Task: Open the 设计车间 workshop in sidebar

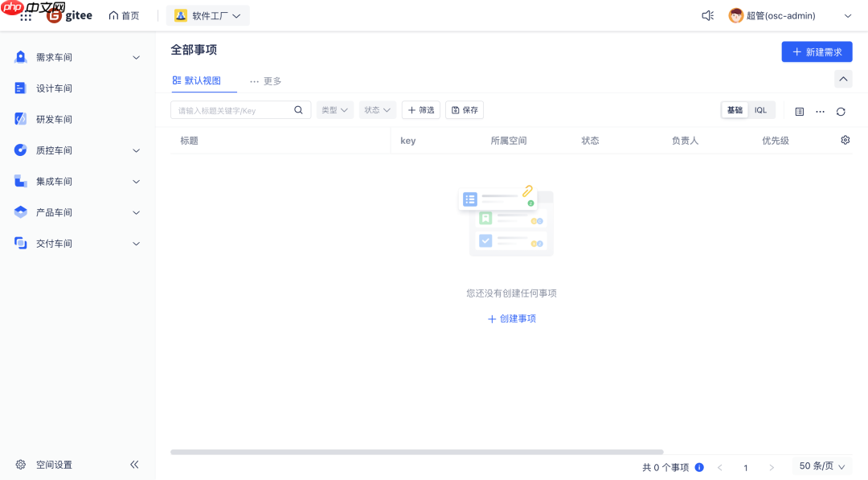Action: pyautogui.click(x=19, y=88)
